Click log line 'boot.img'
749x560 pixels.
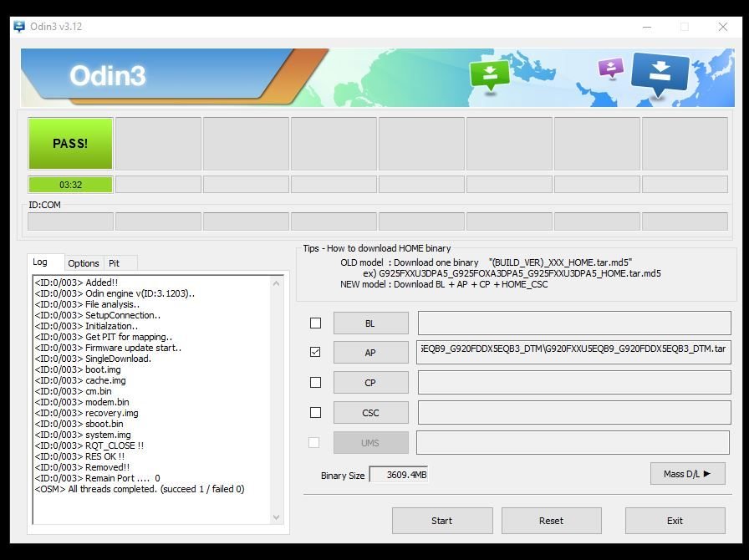pyautogui.click(x=78, y=369)
